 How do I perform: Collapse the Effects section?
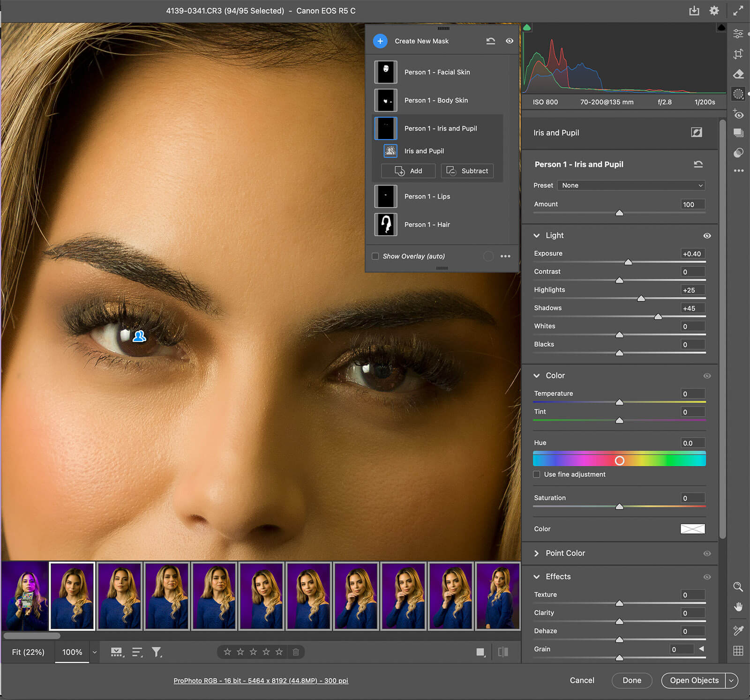point(537,577)
